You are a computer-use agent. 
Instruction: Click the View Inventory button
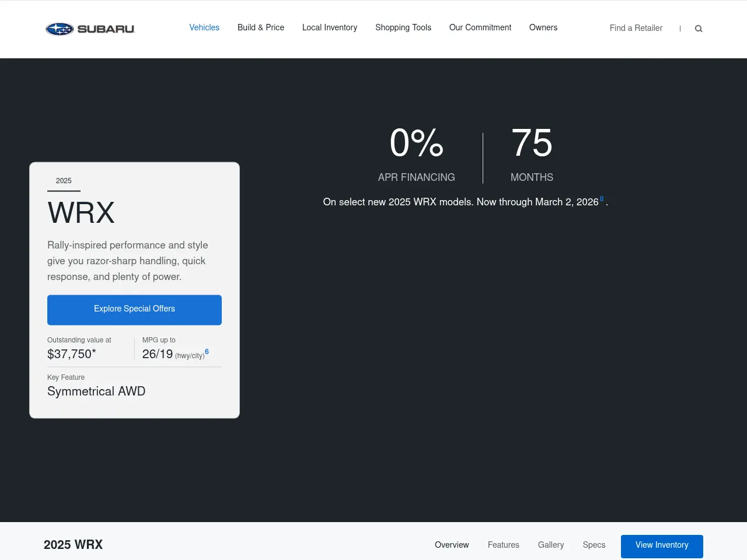(x=662, y=546)
